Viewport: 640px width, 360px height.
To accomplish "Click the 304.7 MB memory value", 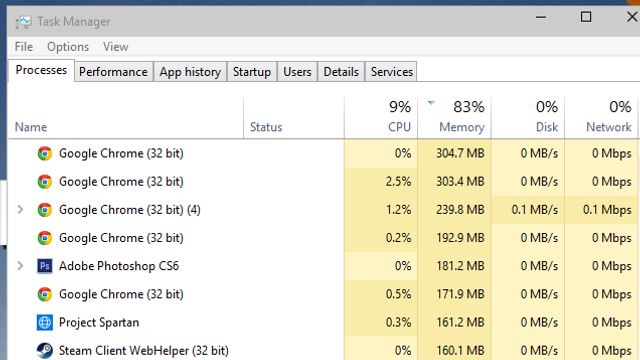I will [460, 153].
